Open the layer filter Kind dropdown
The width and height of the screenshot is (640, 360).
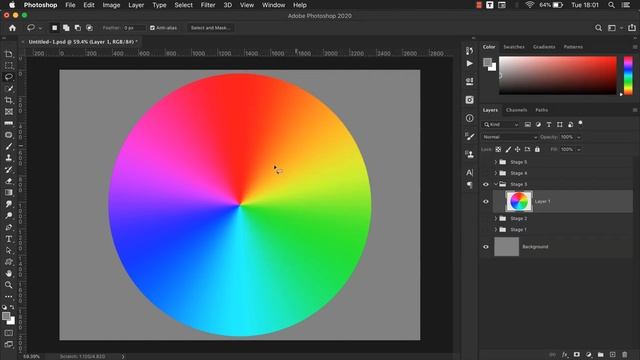tap(501, 124)
